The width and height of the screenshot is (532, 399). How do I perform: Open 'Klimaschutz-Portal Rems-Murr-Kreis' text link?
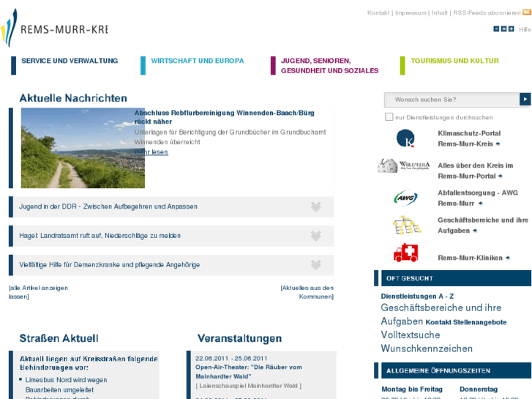469,138
